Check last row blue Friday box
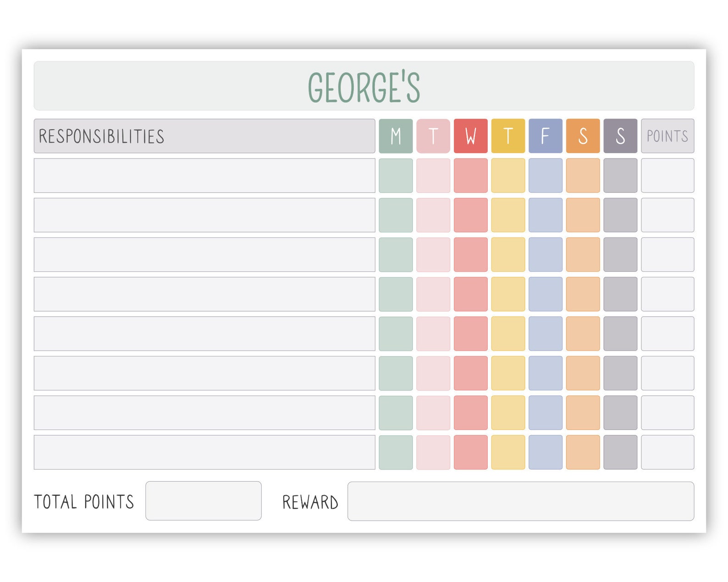728x582 pixels. click(546, 452)
